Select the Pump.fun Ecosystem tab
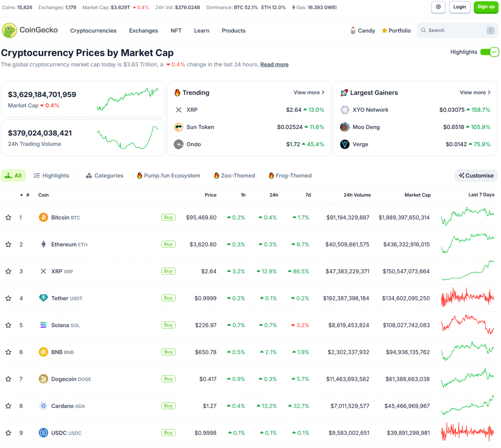Viewport: 501px width, 448px height. point(169,175)
